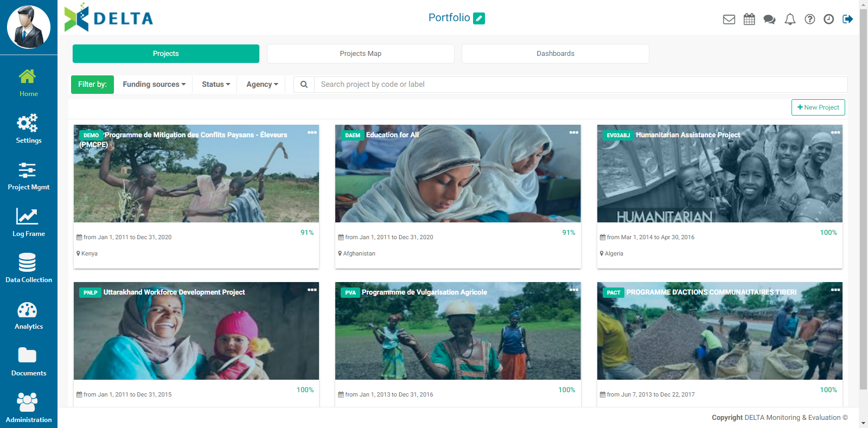868x428 pixels.
Task: Click the page vertical scrollbar
Action: (x=864, y=199)
